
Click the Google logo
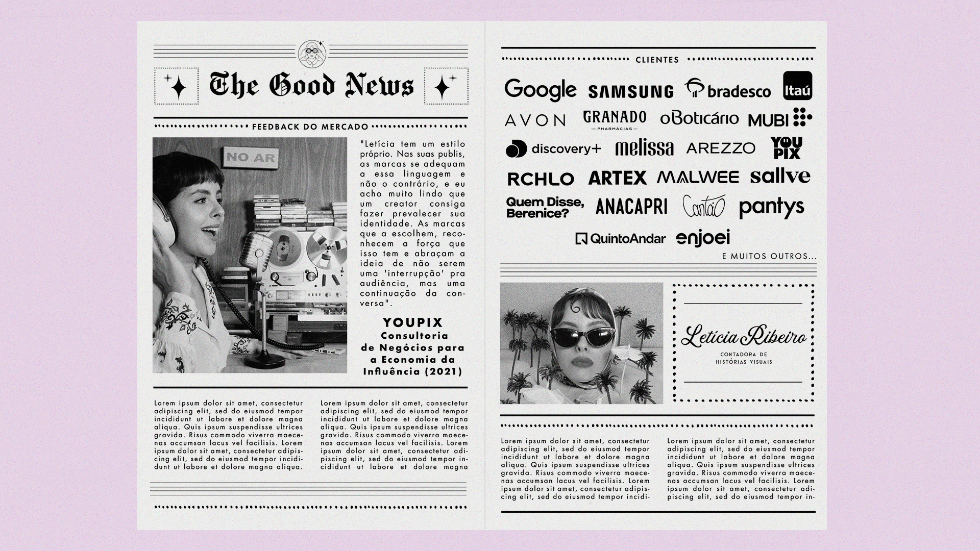pos(540,90)
